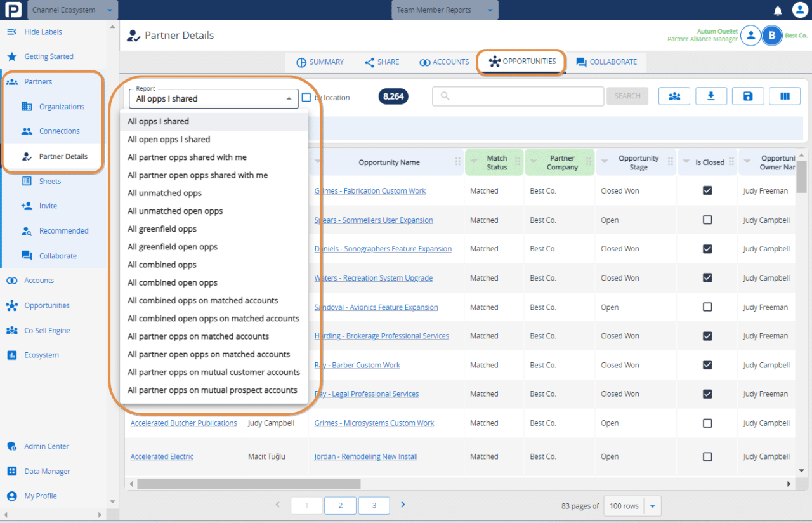Open the column configuration icon
Viewport: 812px width, 523px height.
785,96
